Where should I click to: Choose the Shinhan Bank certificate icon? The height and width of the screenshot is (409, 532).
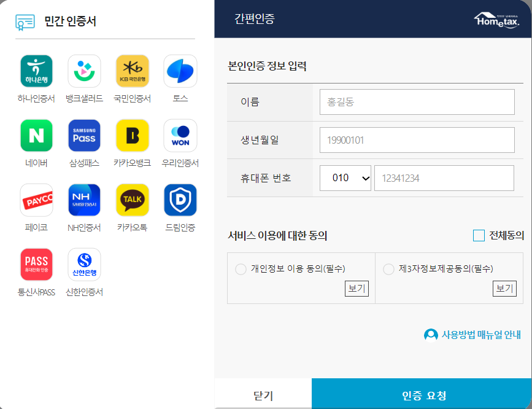pyautogui.click(x=84, y=265)
